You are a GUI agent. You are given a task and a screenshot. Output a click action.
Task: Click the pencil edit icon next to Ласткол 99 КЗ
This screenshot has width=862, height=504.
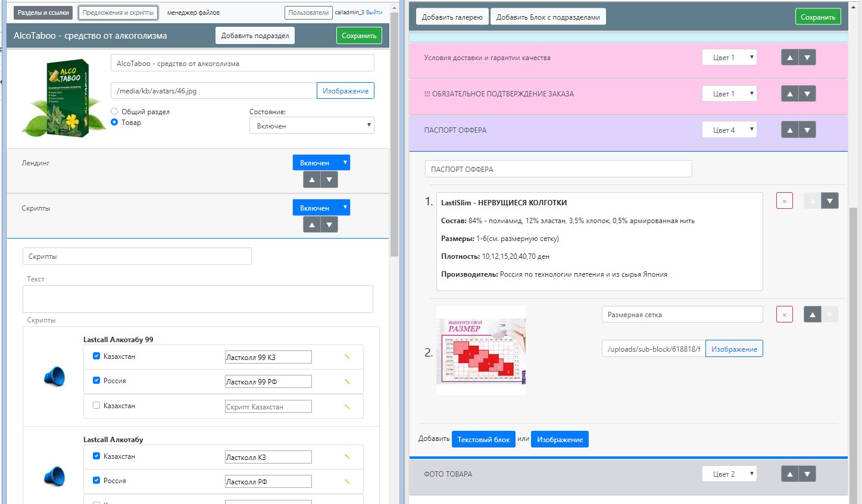[347, 357]
